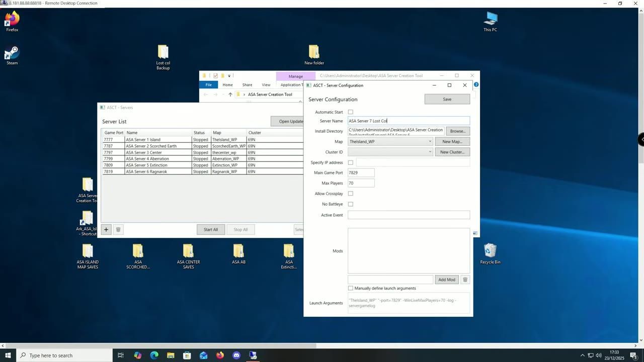Viewport: 644px width, 362px height.
Task: Open volume control in system tray
Action: [x=599, y=355]
